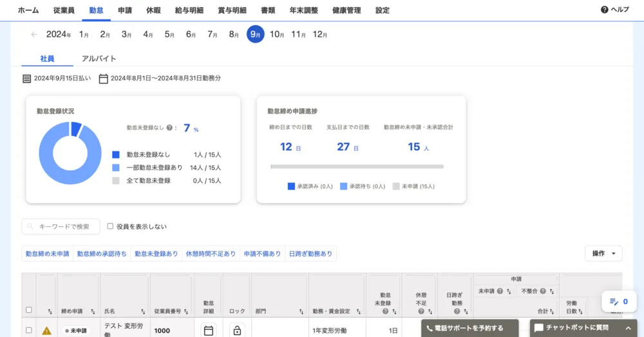Open the 給与明細 menu
Viewport: 644px width, 337px height.
click(x=189, y=10)
